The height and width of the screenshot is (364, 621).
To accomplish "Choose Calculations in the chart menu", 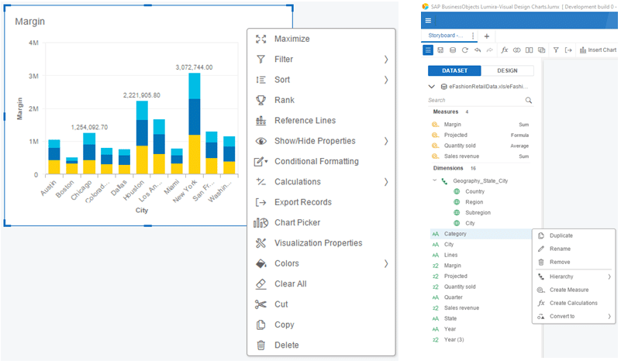I will [x=321, y=182].
